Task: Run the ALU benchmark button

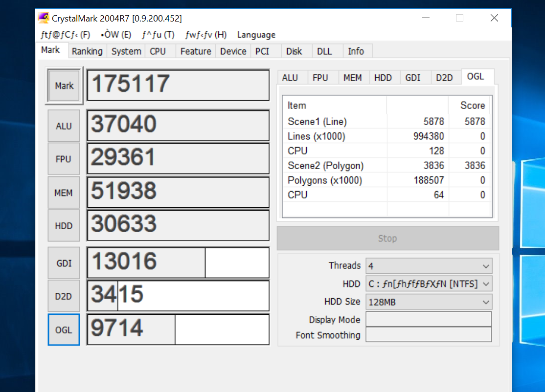Action: [64, 126]
